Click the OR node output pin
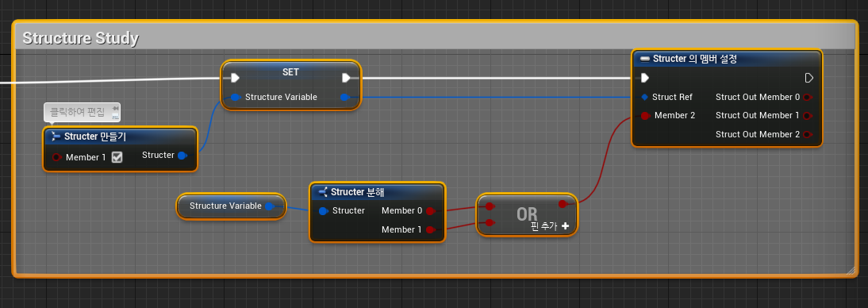The image size is (868, 308). (563, 205)
